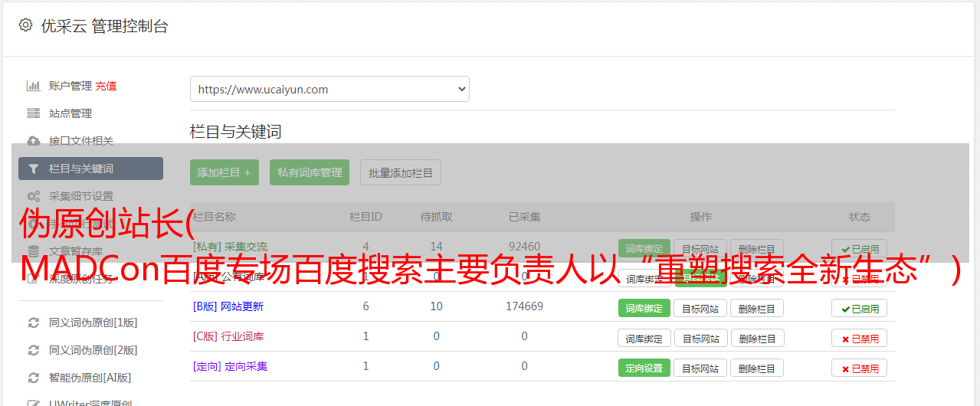Click 词库绑定 in the 采集交流 row

644,249
